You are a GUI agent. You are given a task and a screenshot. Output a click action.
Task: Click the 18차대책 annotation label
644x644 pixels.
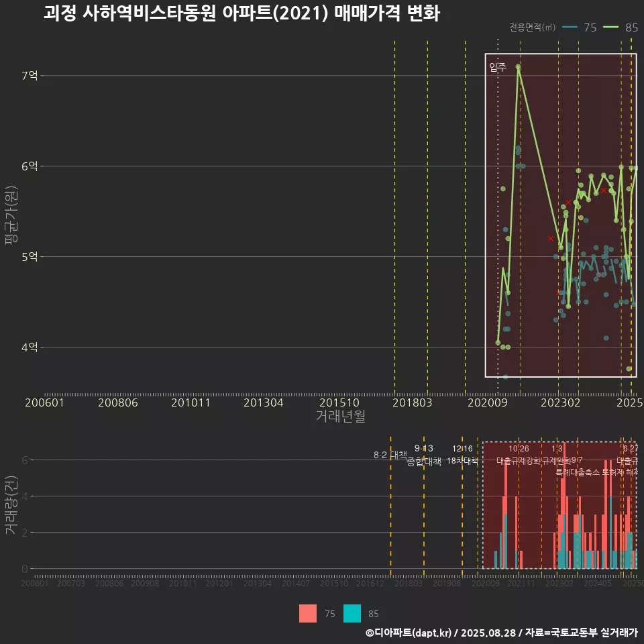click(x=462, y=461)
